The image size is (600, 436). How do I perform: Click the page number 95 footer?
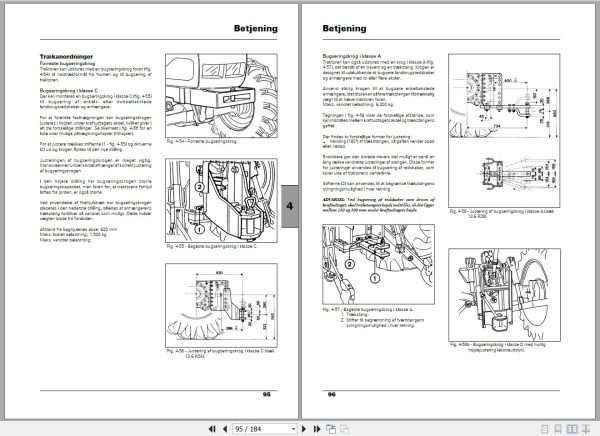(267, 394)
